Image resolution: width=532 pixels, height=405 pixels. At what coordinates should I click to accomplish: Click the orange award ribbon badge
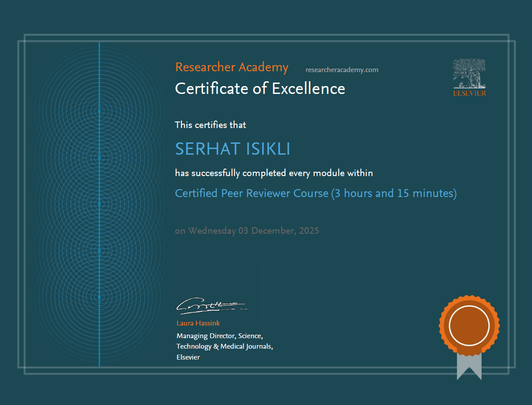coord(469,337)
